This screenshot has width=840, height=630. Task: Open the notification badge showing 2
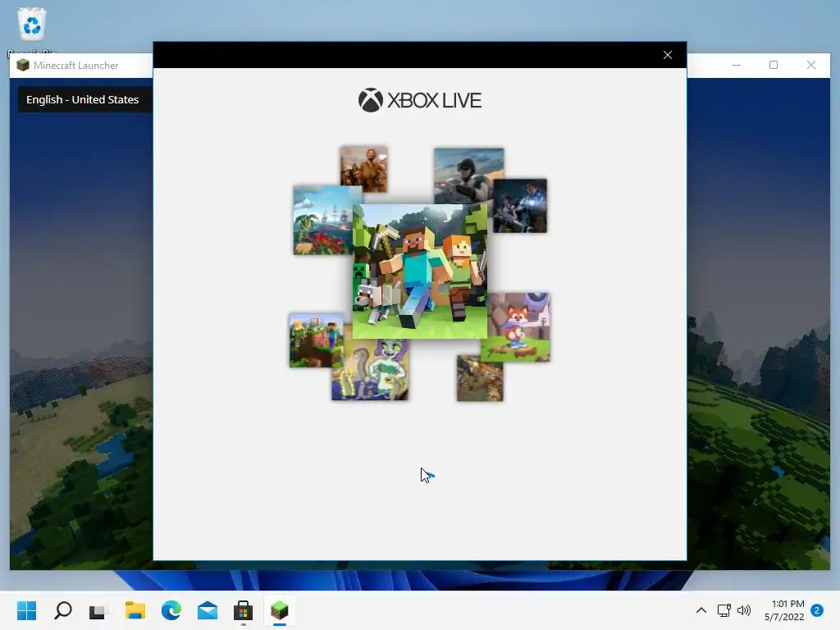click(817, 610)
